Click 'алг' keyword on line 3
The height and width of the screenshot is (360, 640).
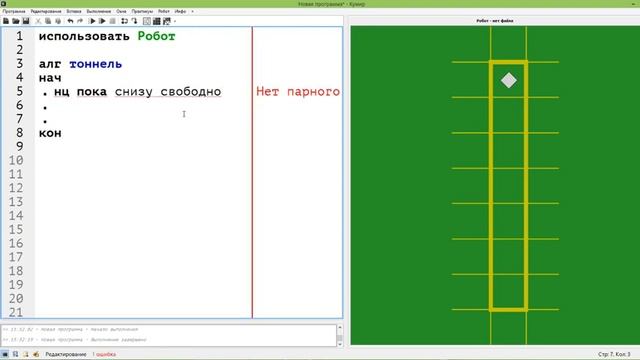[x=50, y=64]
